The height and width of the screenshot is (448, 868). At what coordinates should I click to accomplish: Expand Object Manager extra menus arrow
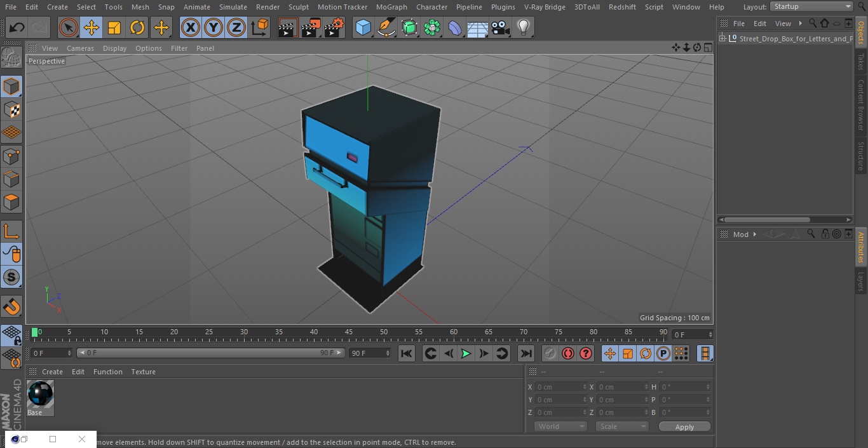(x=800, y=24)
